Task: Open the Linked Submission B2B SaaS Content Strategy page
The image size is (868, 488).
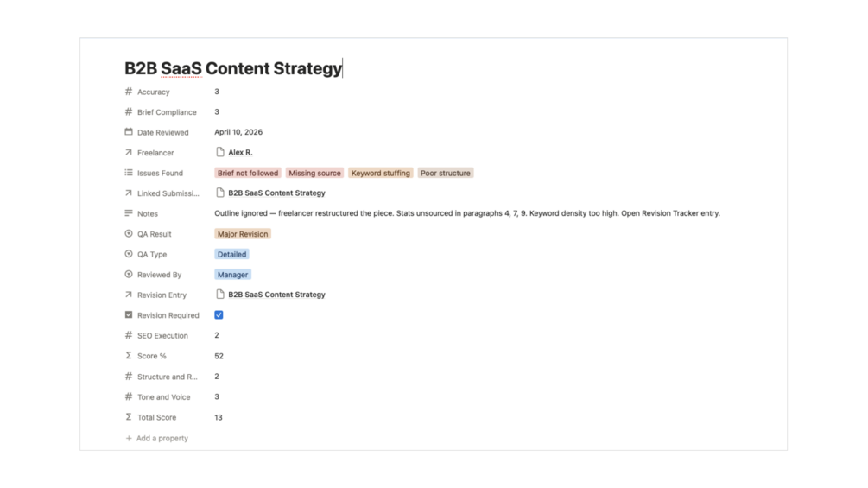Action: point(276,193)
